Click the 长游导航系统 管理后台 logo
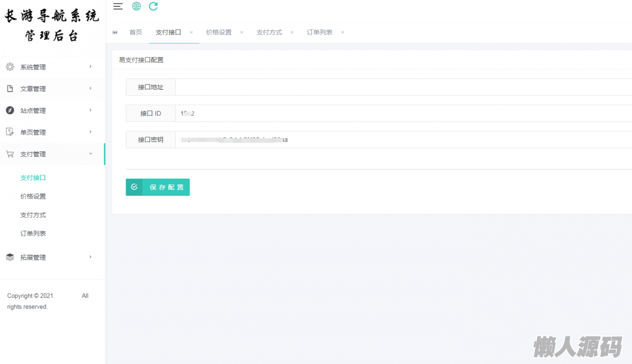The width and height of the screenshot is (632, 364). pos(52,26)
